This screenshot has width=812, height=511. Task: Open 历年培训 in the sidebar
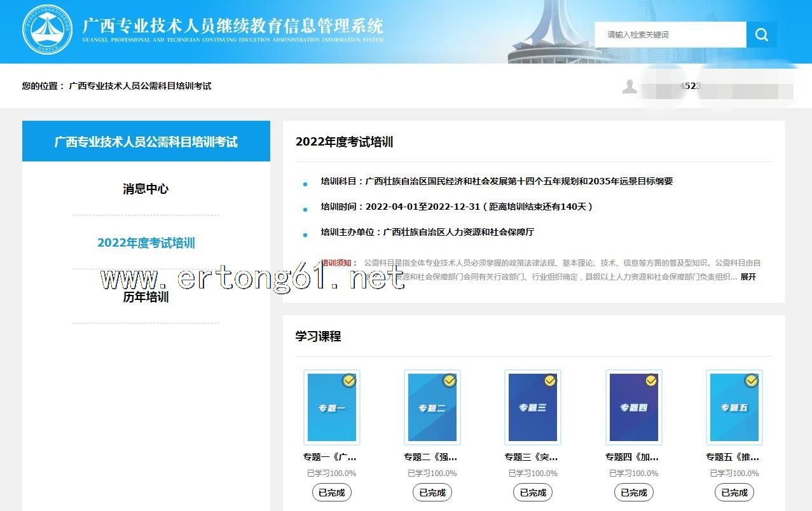(146, 297)
